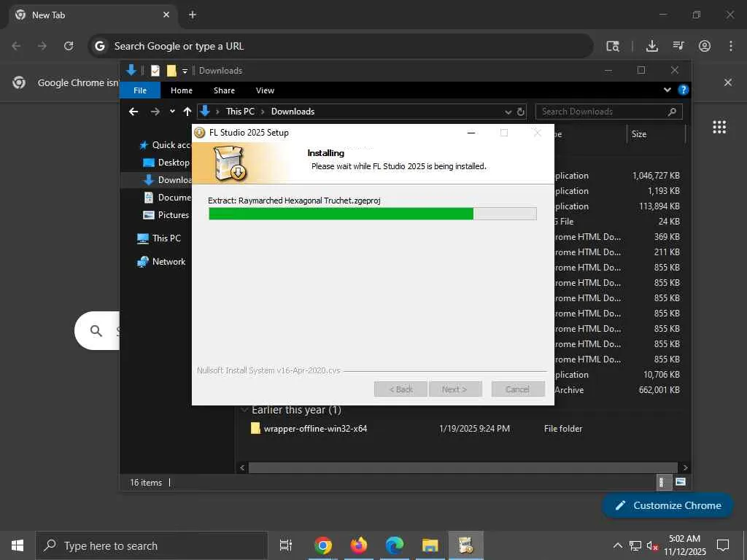Click the 1,046,727 KB file size
Screen dimensions: 747x560
tap(656, 176)
